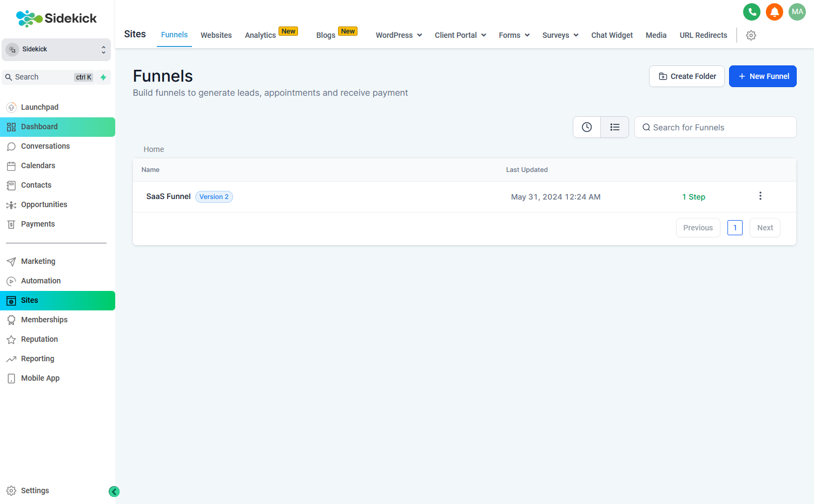Click the green phone call icon
This screenshot has height=504, width=814.
click(x=752, y=12)
